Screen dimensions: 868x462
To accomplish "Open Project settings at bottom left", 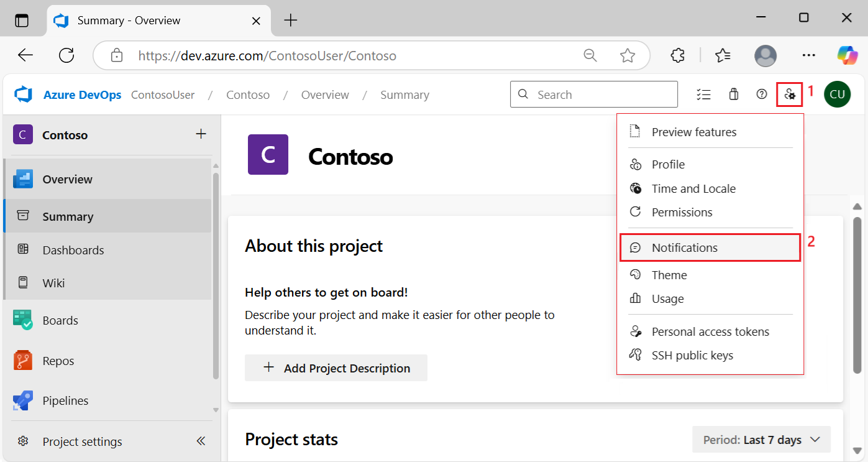I will tap(81, 441).
